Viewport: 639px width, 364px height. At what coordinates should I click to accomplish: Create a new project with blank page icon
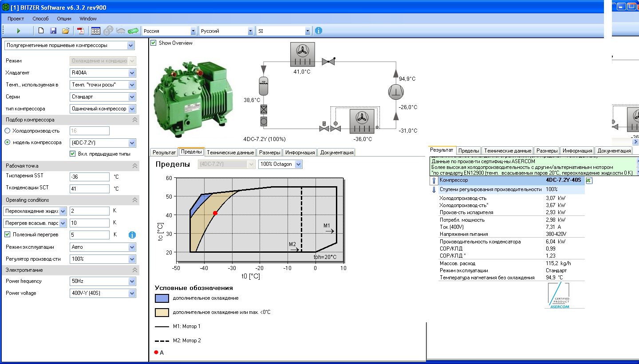41,31
